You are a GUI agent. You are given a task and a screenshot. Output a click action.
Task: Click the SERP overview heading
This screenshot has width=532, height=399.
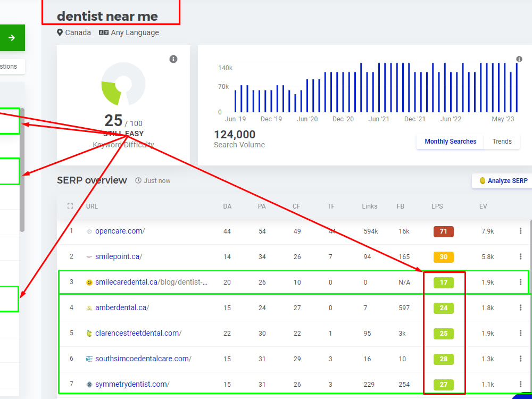92,180
